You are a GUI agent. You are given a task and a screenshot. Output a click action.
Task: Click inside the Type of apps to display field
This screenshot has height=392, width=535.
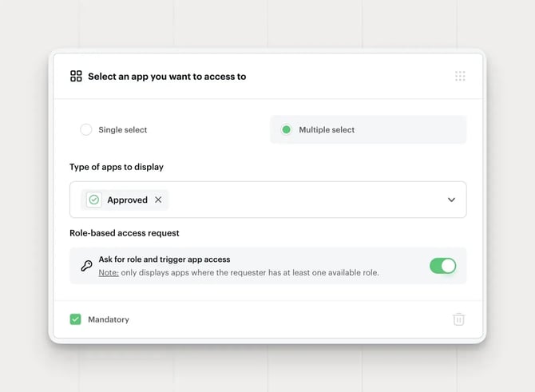(x=267, y=200)
